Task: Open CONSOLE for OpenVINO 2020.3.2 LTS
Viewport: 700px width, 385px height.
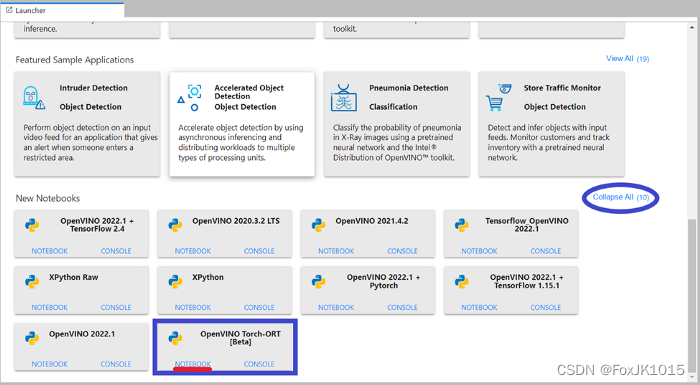Action: [259, 251]
